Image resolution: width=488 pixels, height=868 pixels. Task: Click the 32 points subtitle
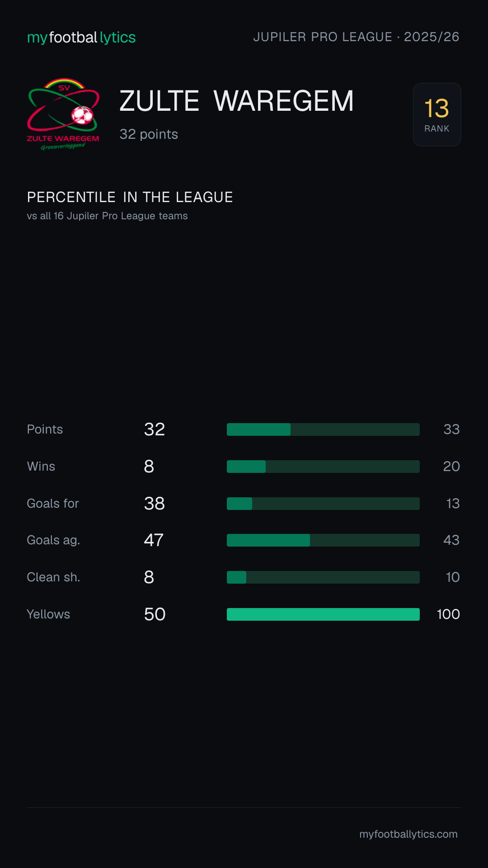tap(149, 134)
